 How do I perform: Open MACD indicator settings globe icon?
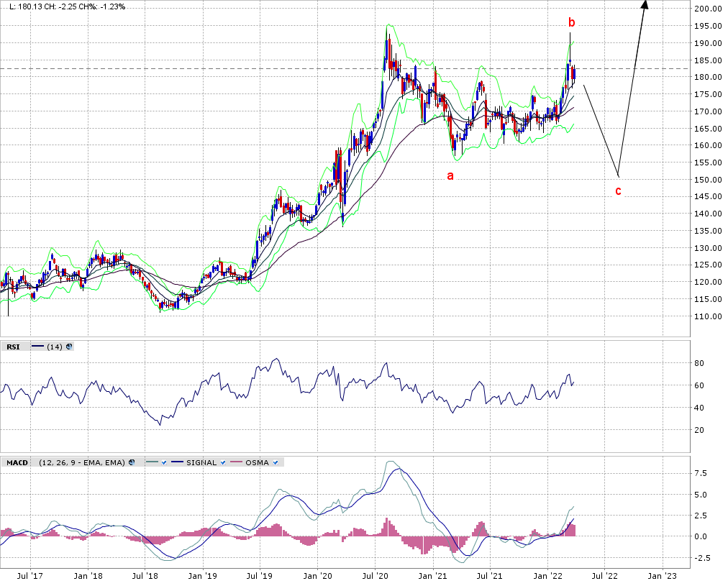pyautogui.click(x=132, y=462)
